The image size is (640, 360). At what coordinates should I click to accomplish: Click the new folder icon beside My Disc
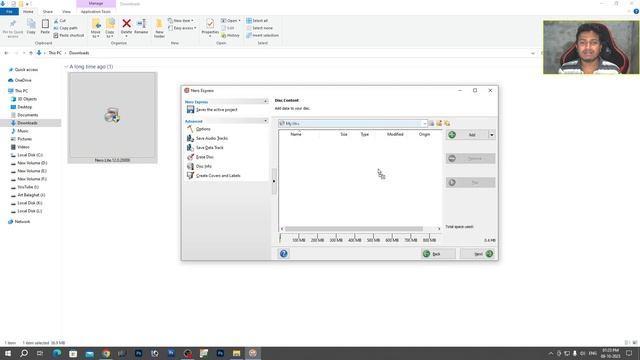(439, 123)
